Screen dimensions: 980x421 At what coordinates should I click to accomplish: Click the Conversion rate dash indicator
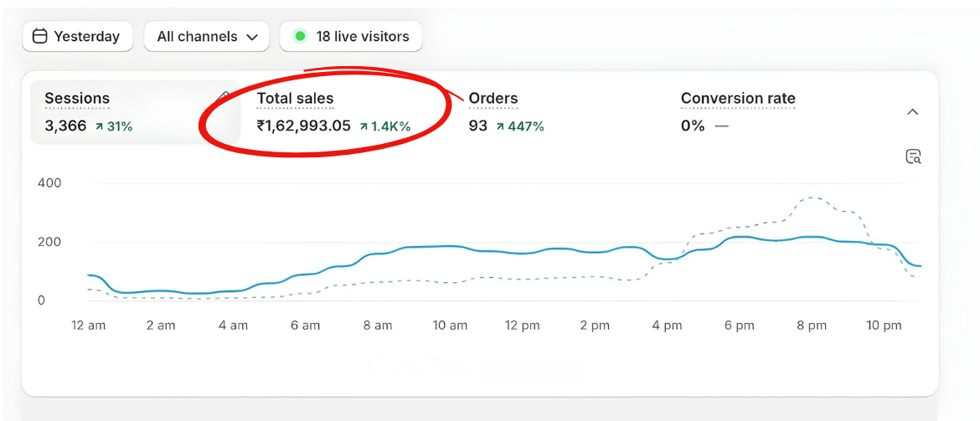pyautogui.click(x=721, y=126)
